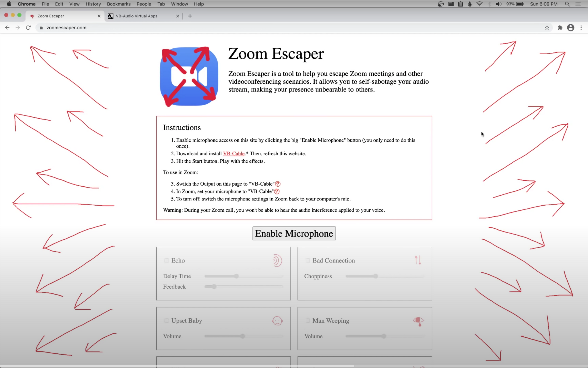The image size is (588, 368).
Task: Click the battery status icon
Action: pyautogui.click(x=520, y=4)
